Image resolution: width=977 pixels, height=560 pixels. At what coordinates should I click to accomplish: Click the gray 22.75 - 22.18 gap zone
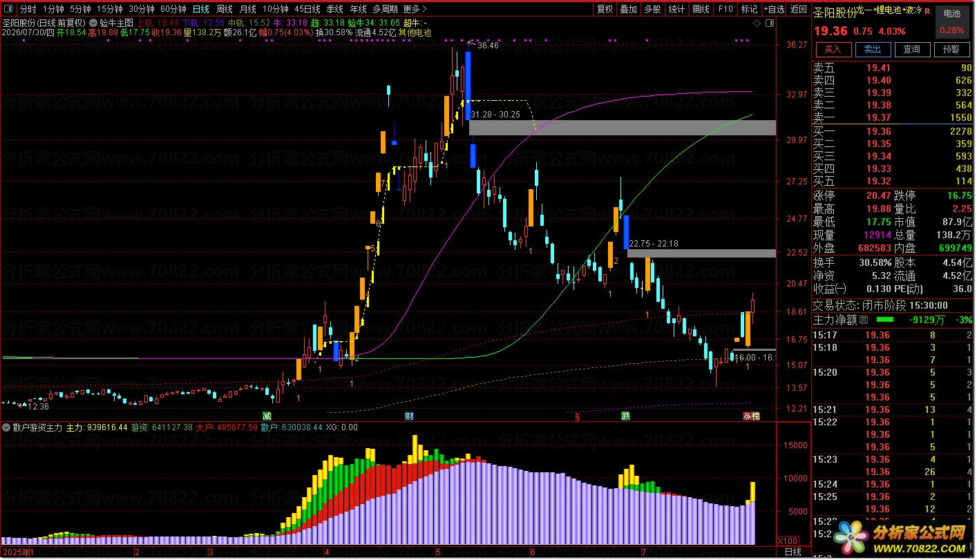(701, 253)
